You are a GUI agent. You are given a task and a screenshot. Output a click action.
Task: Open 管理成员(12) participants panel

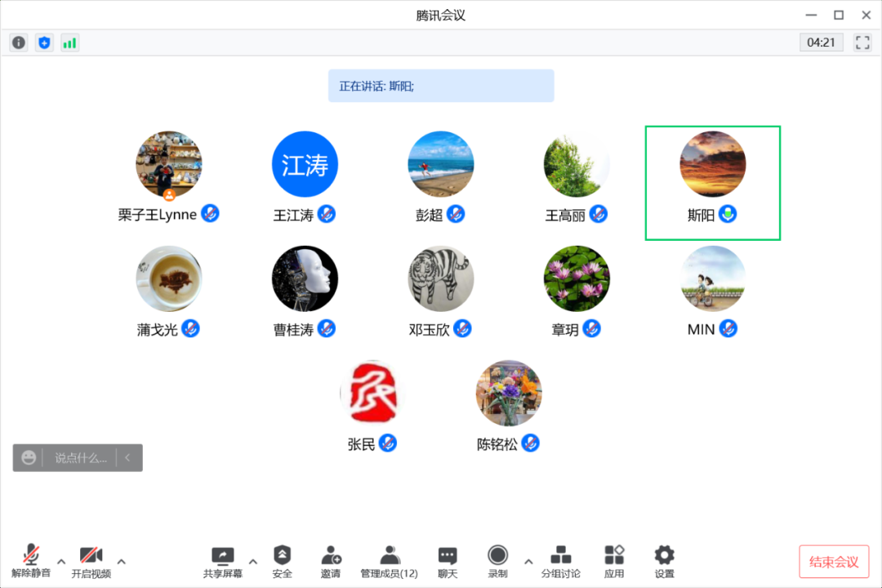(390, 562)
